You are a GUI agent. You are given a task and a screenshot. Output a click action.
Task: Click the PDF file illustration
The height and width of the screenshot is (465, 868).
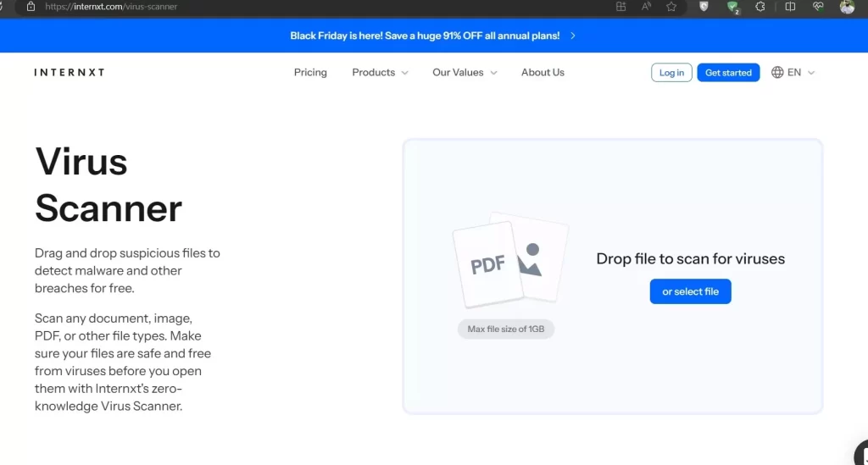(x=487, y=264)
